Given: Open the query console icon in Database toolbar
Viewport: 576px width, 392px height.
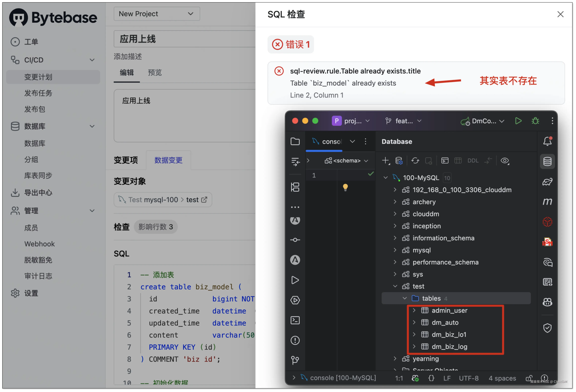Looking at the screenshot, I should click(x=445, y=161).
